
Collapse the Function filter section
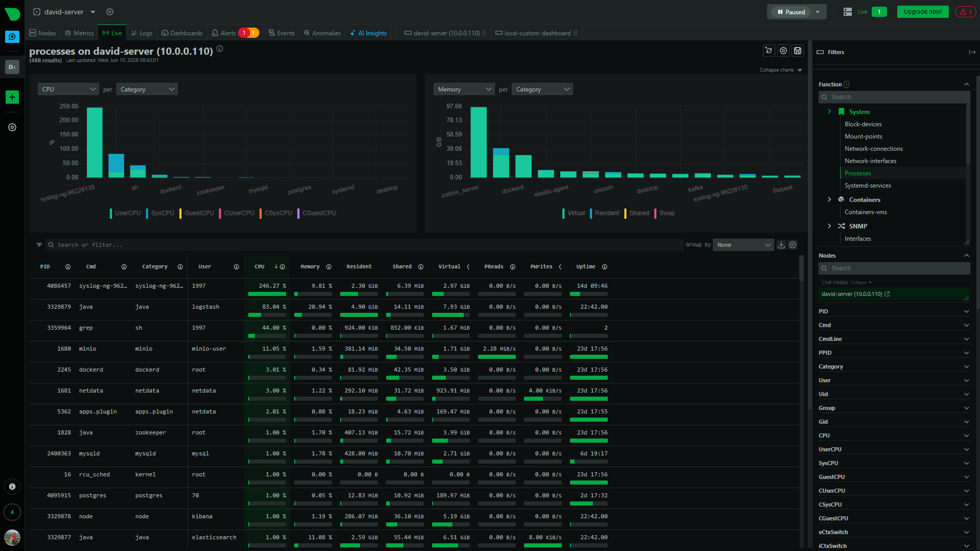coord(967,84)
